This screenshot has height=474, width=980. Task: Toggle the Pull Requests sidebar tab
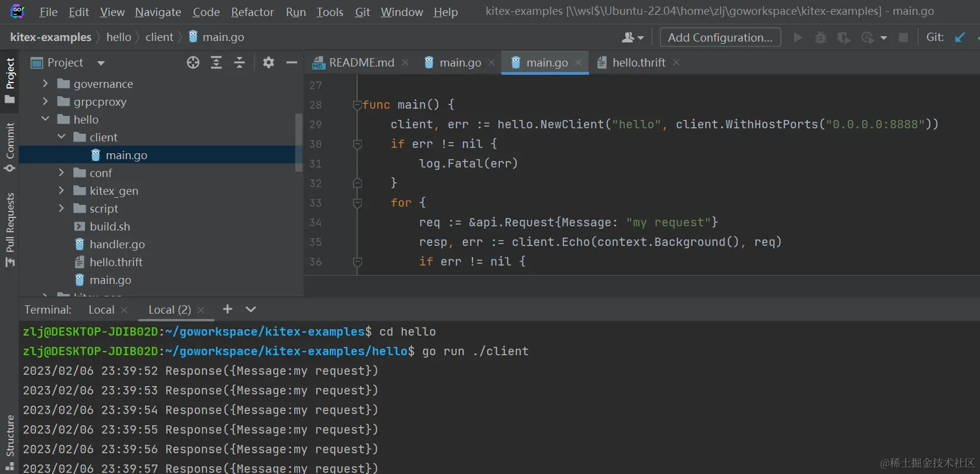(10, 230)
